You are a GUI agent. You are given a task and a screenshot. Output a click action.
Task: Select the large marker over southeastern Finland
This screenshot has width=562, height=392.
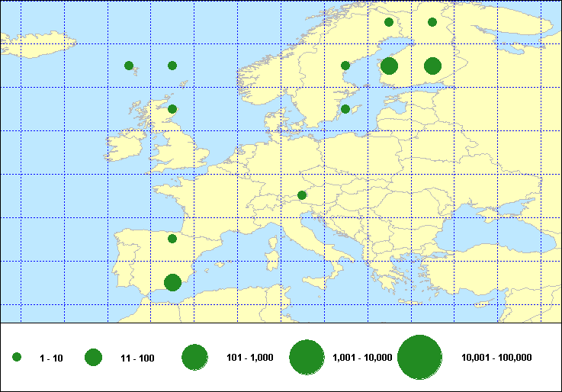(432, 66)
